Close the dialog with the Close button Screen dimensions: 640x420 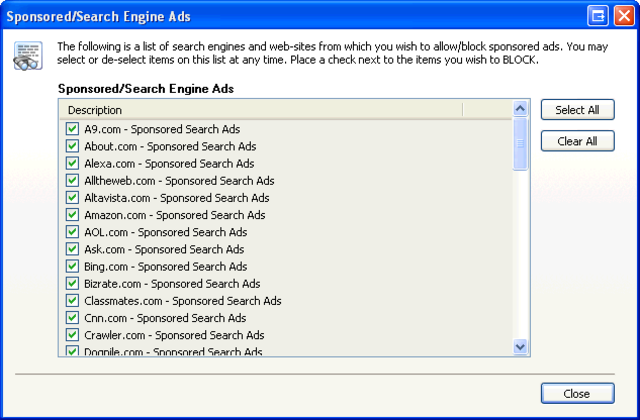point(578,393)
